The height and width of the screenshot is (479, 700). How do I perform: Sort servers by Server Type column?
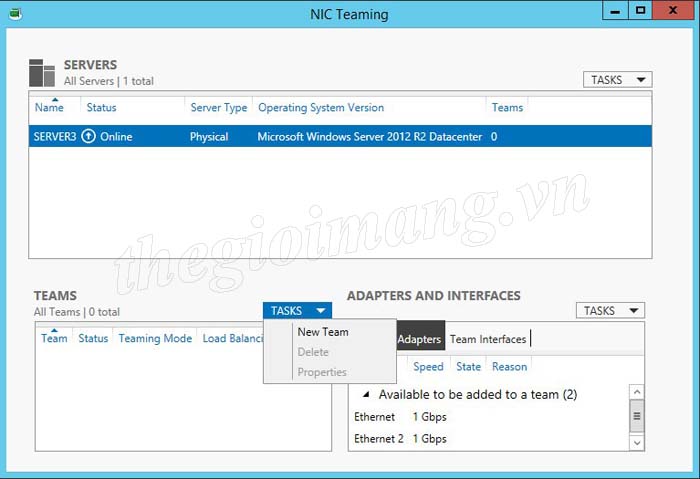(x=219, y=108)
